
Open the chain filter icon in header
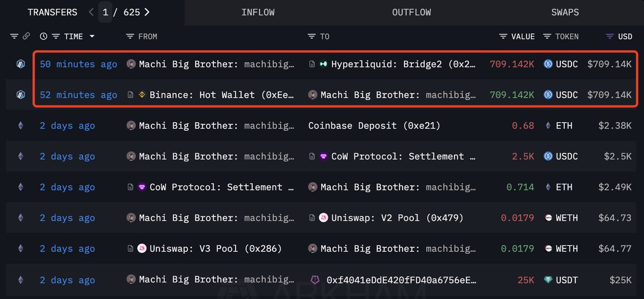(x=14, y=36)
